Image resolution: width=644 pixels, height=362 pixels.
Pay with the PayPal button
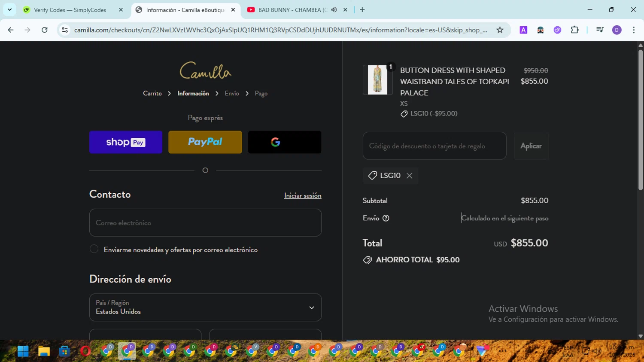pyautogui.click(x=205, y=142)
